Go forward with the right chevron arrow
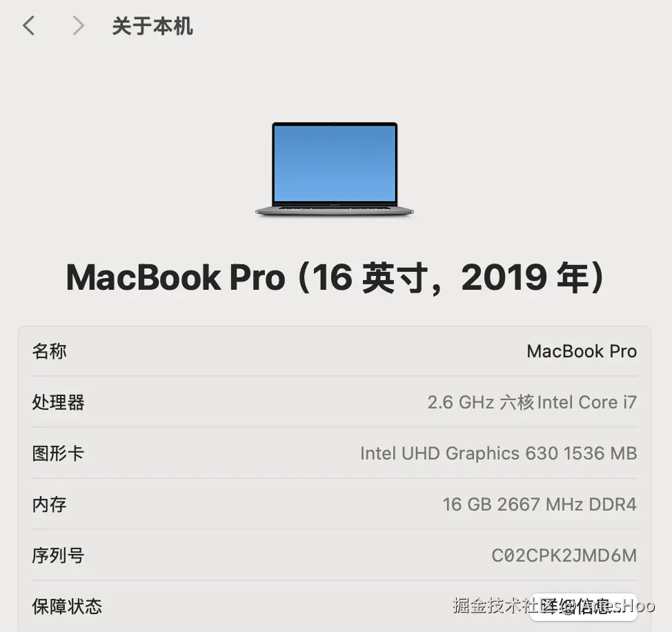Viewport: 672px width, 632px height. (78, 26)
